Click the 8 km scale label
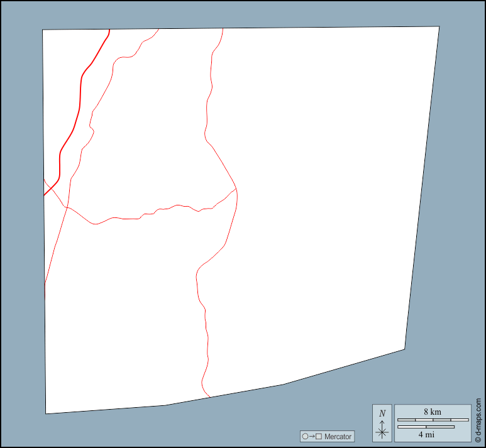The image size is (486, 448). pyautogui.click(x=433, y=412)
